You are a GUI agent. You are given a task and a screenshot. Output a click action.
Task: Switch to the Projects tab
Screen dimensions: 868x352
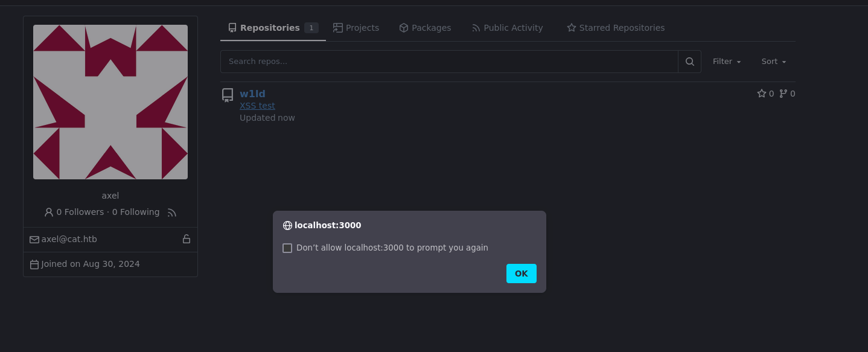[356, 28]
